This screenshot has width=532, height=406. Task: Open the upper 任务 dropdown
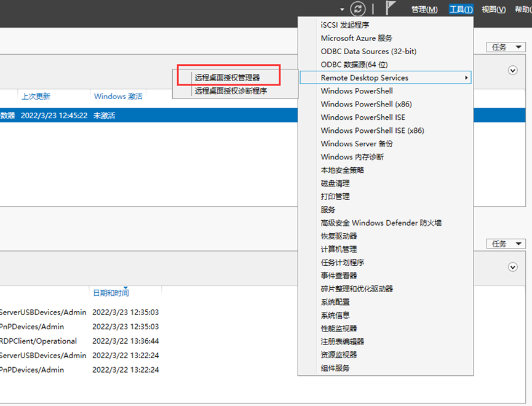click(x=506, y=47)
